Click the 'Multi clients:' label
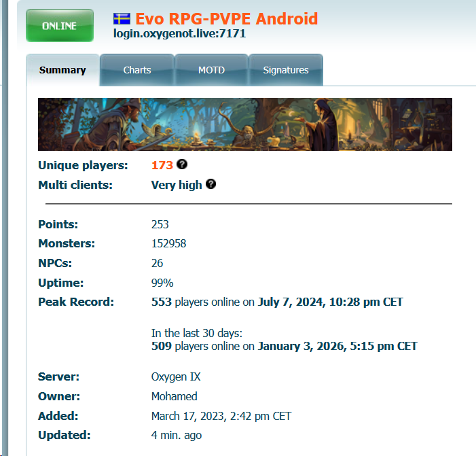The image size is (476, 456). (x=75, y=185)
